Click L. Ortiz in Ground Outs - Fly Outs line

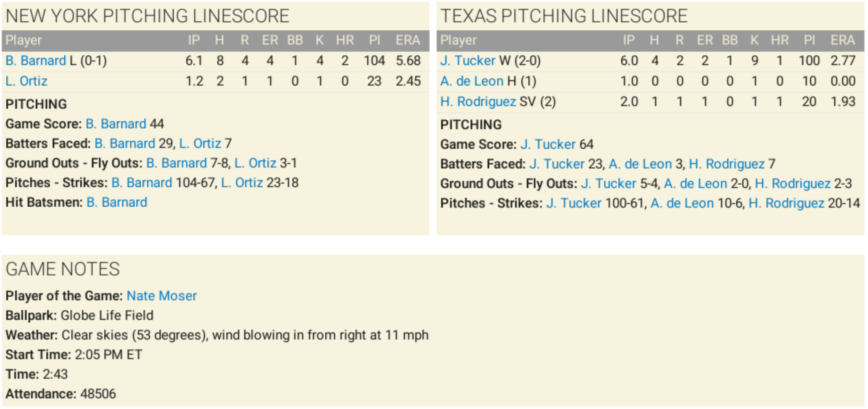pyautogui.click(x=255, y=163)
